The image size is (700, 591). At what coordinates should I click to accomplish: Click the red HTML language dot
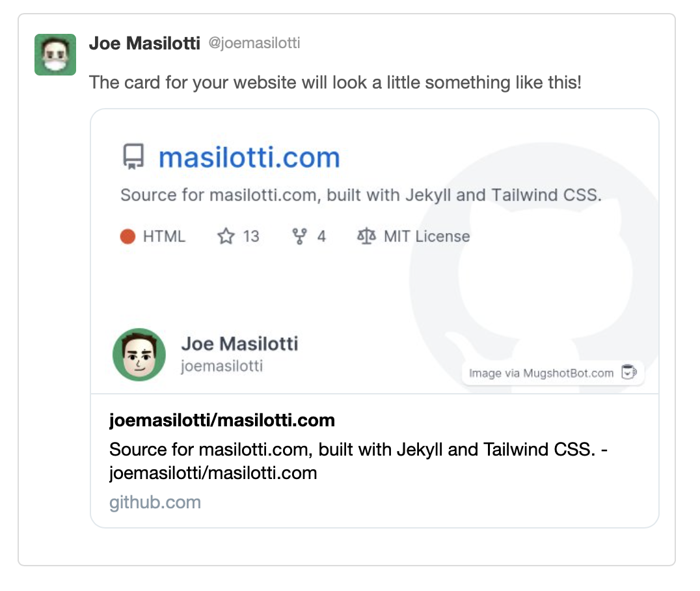(128, 236)
